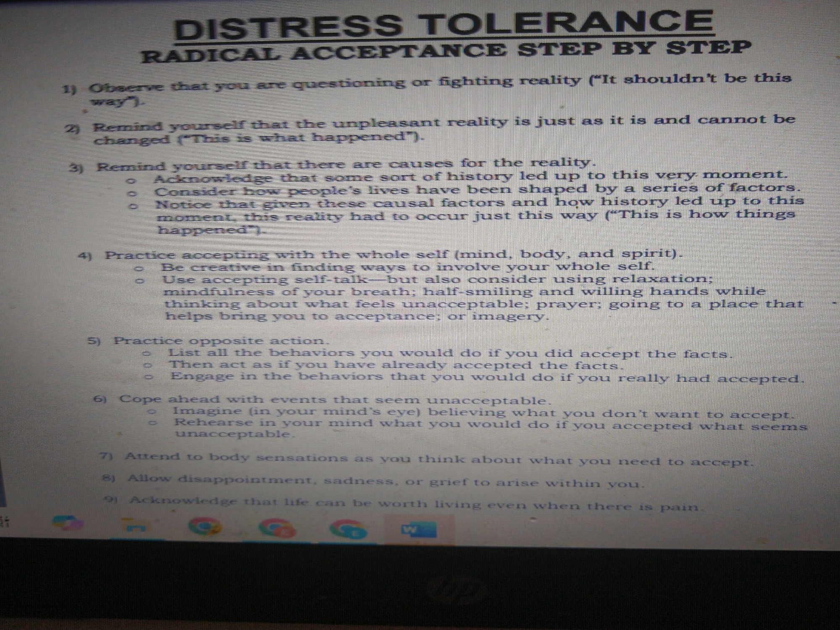Open Chrome profile with blue E badge
Screen dimensions: 840x630
pyautogui.click(x=348, y=530)
